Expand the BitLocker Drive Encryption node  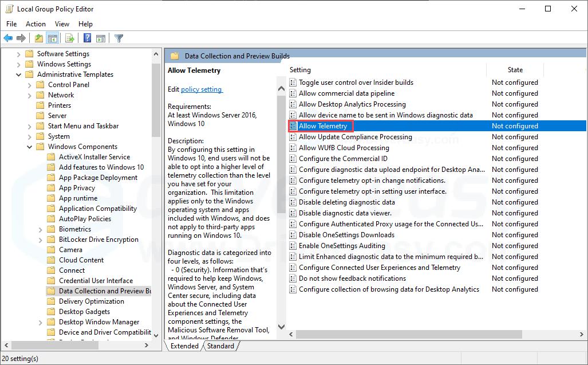[x=41, y=240]
